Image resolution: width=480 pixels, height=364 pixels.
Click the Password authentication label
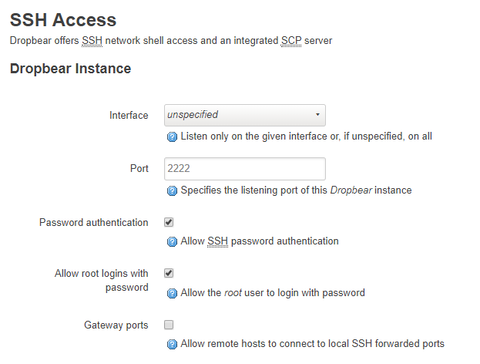(x=94, y=222)
